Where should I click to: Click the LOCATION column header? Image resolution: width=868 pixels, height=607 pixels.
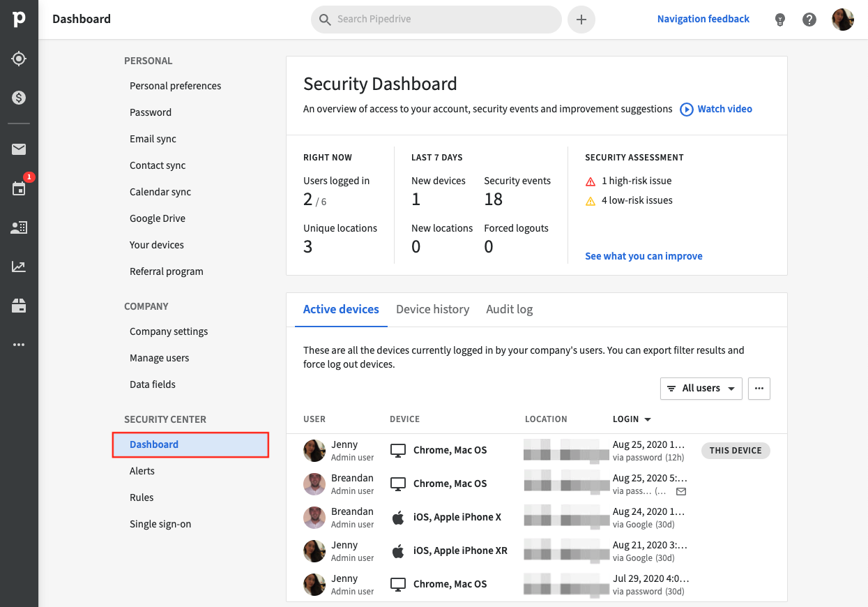[546, 419]
